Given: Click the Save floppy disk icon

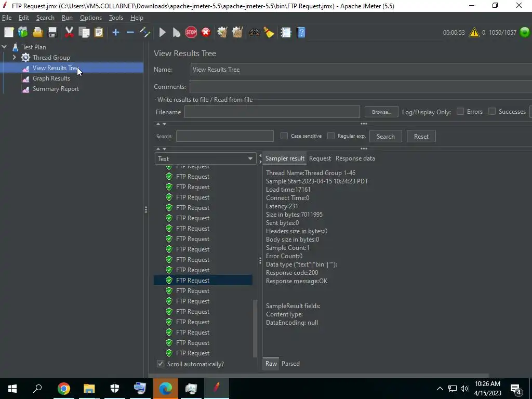Looking at the screenshot, I should pos(52,33).
